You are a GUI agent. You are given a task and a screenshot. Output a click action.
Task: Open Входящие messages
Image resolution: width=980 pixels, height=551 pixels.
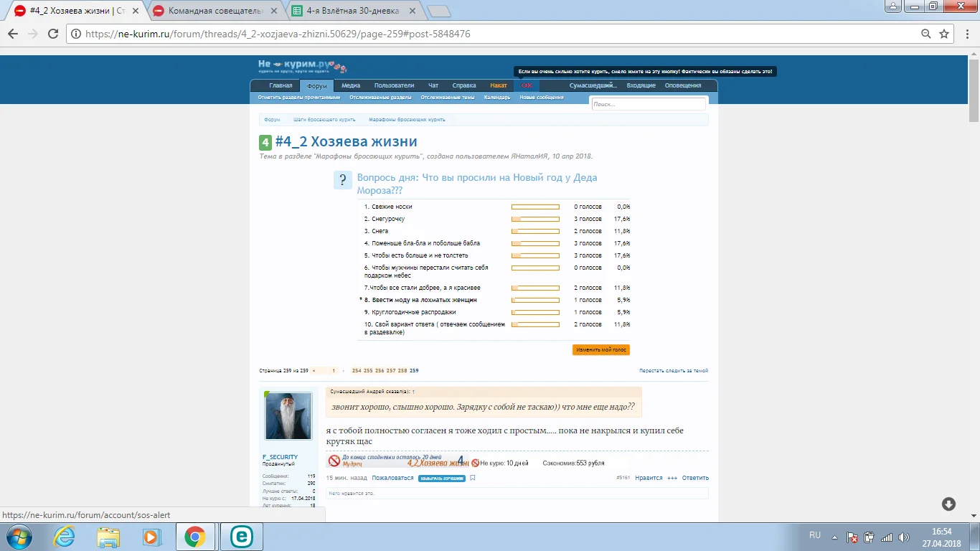(x=641, y=86)
